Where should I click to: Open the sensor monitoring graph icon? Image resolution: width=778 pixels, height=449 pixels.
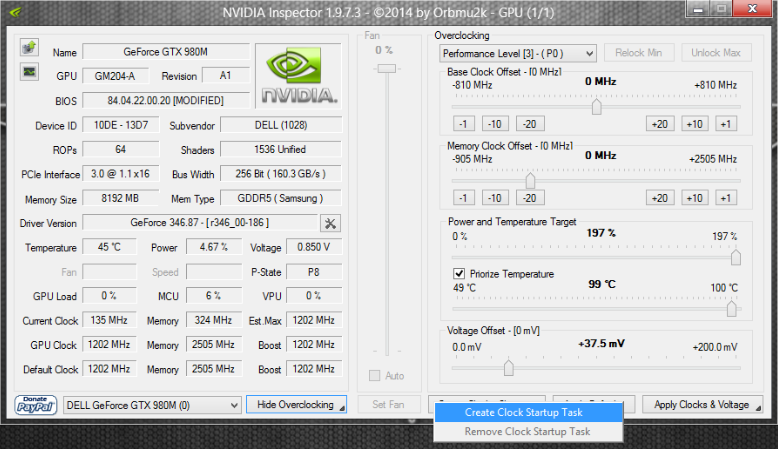coord(29,72)
